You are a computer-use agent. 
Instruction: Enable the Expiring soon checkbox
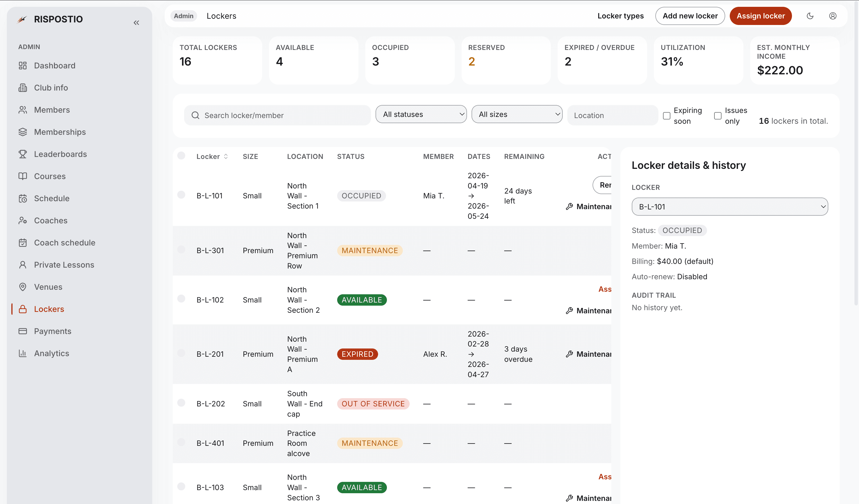(x=667, y=116)
